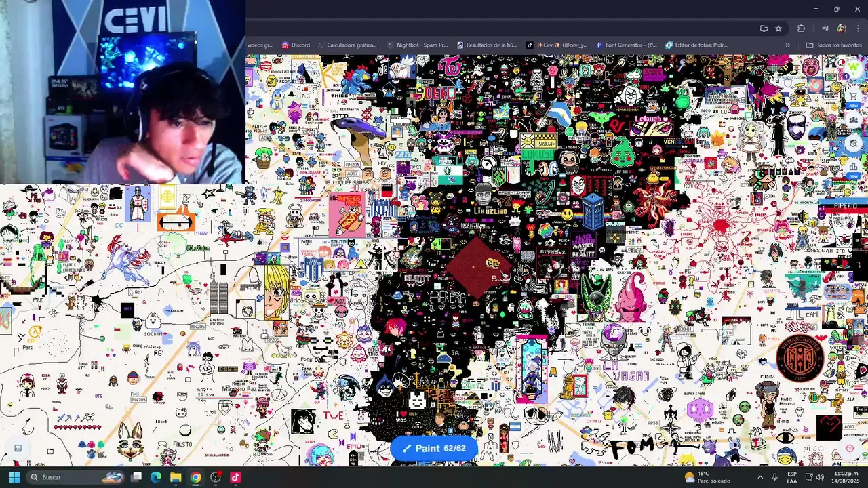The width and height of the screenshot is (868, 488).
Task: Open Task View on the taskbar
Action: point(136,477)
